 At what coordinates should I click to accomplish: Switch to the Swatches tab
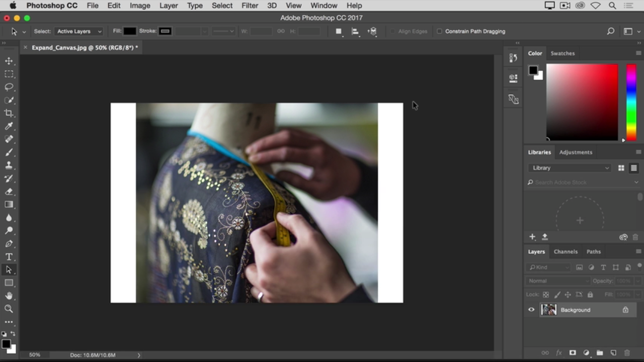(x=562, y=53)
